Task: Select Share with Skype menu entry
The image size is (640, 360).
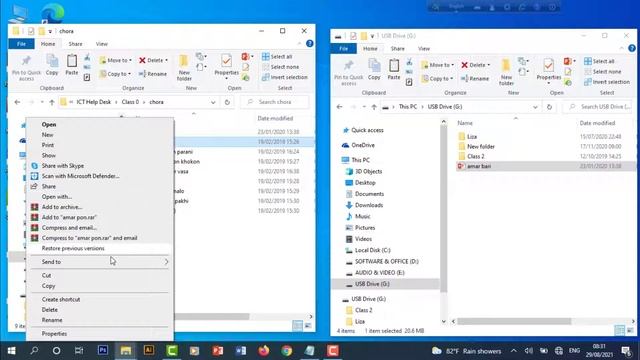Action: tap(62, 166)
